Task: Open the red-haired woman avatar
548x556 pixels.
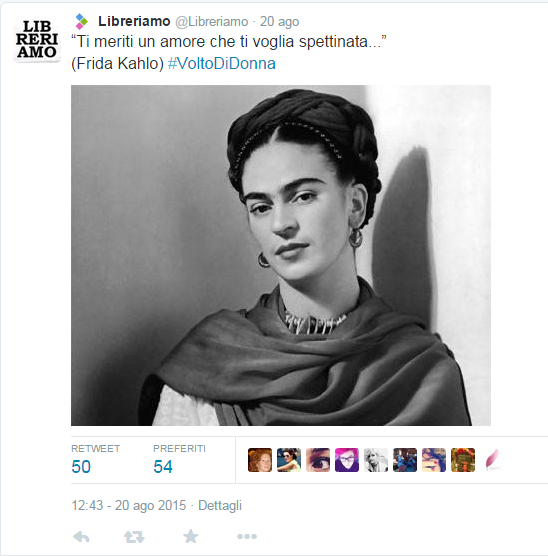Action: point(260,460)
